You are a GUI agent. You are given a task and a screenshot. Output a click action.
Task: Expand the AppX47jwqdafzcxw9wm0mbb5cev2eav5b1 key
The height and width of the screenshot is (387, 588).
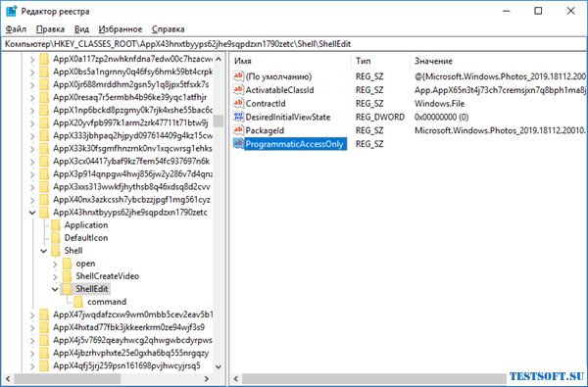tap(32, 314)
